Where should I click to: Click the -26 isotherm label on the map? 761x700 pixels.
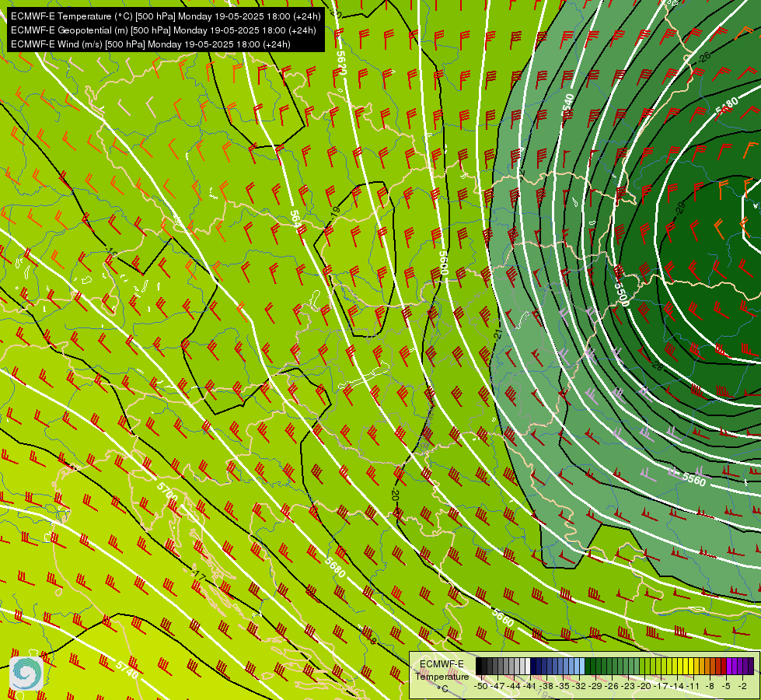[x=704, y=58]
